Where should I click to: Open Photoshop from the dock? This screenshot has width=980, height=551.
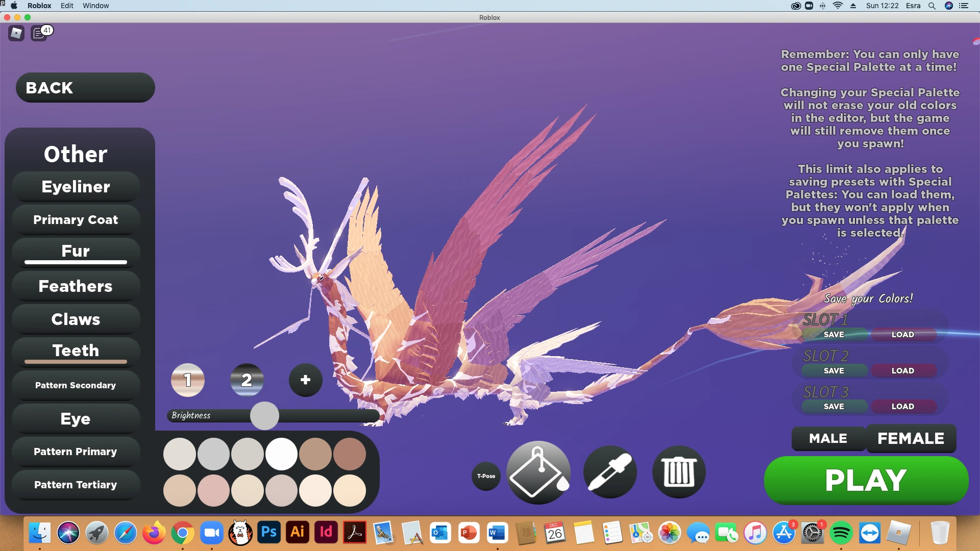(x=268, y=533)
